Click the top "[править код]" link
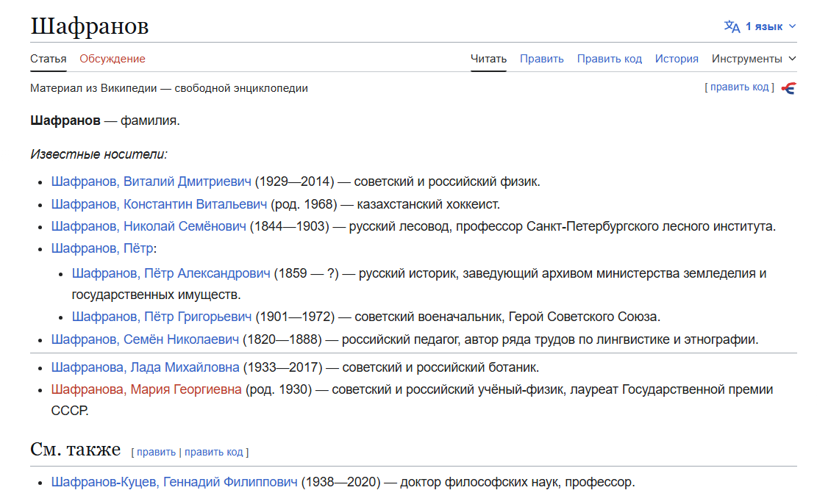Screen dimensions: 817x504 741,87
